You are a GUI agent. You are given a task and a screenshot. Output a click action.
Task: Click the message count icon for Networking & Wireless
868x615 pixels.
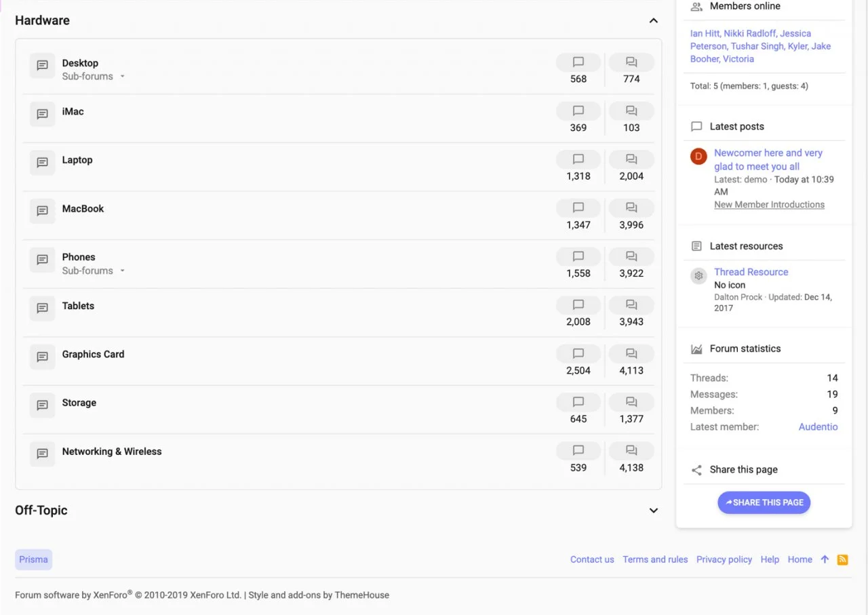click(x=631, y=451)
